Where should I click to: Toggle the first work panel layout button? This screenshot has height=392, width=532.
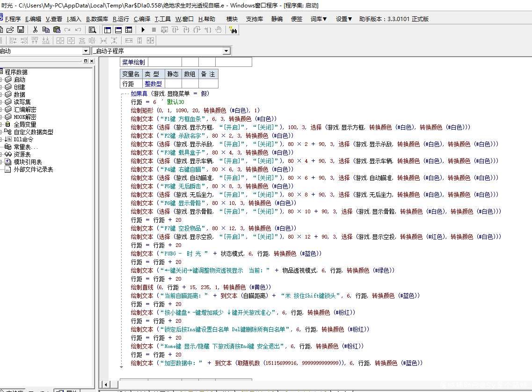(x=108, y=30)
